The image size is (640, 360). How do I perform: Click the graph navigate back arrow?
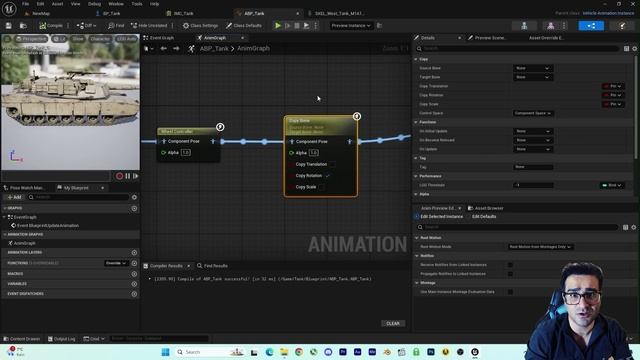[163, 49]
